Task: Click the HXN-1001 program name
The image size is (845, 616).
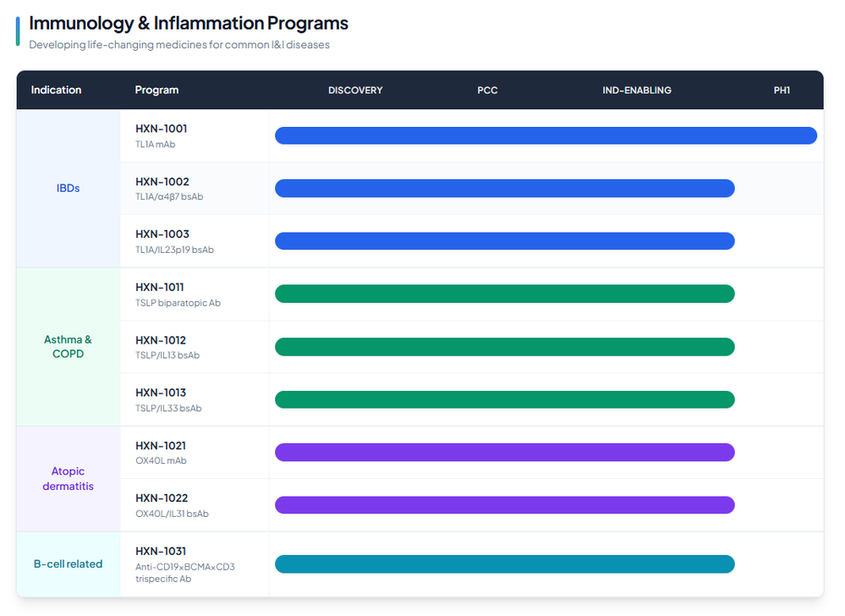Action: tap(162, 129)
